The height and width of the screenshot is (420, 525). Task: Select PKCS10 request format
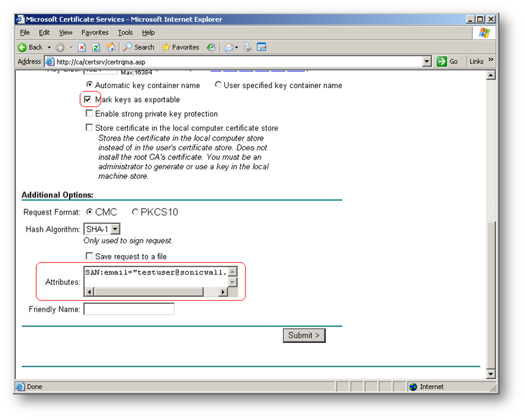135,212
